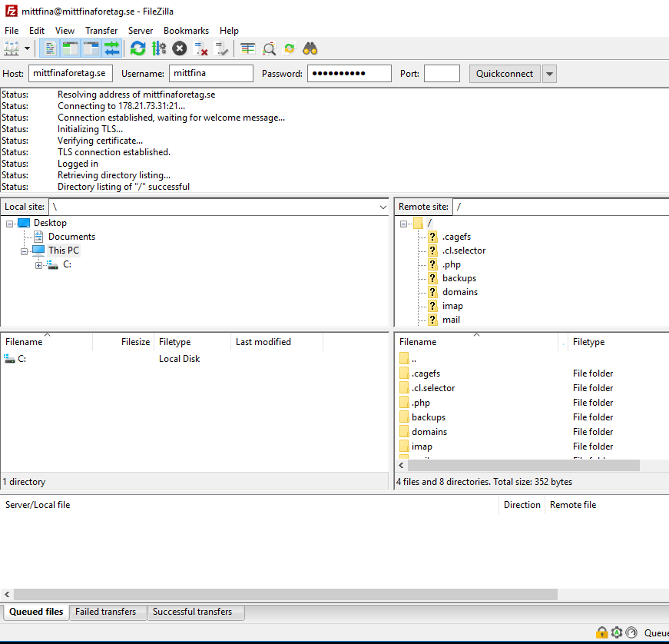Expand the C: drive tree node
Screen dimensions: 669x644
tap(38, 265)
